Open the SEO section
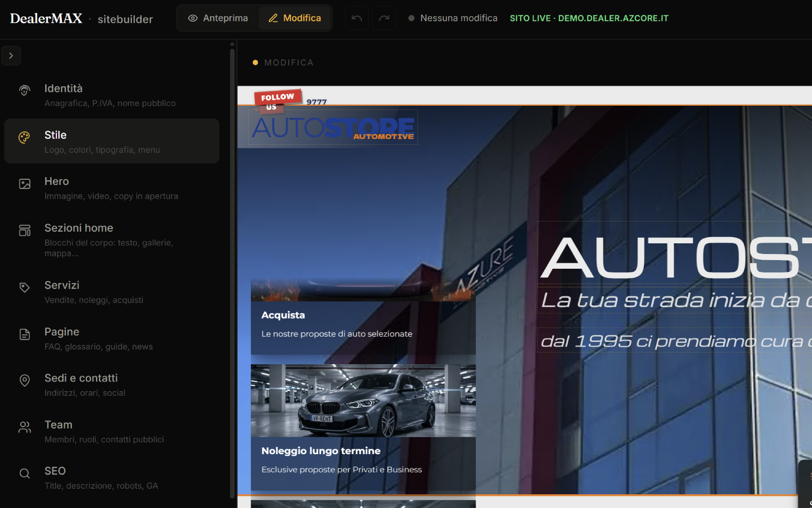Viewport: 812px width, 508px height. tap(112, 478)
